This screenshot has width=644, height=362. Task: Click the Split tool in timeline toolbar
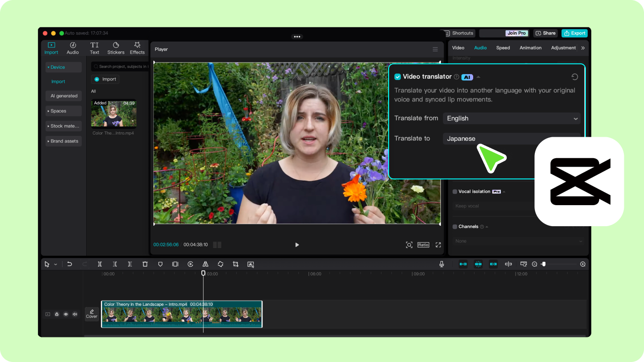click(x=100, y=264)
